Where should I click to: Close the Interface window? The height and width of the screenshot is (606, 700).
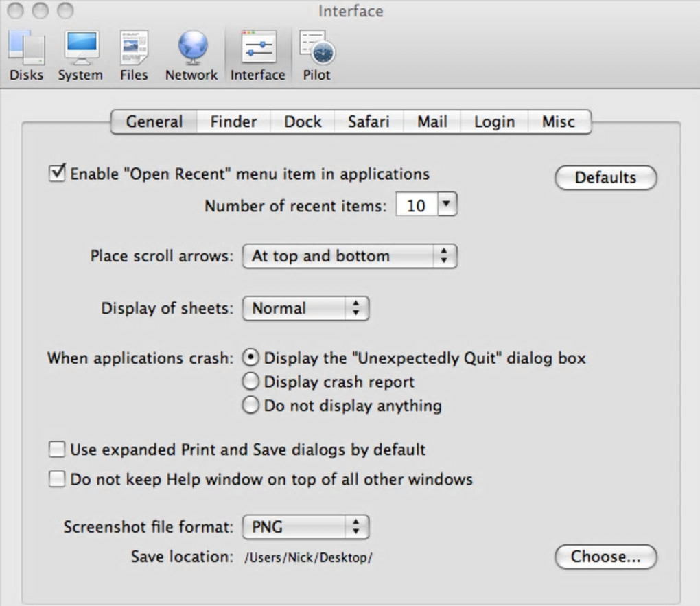[16, 11]
